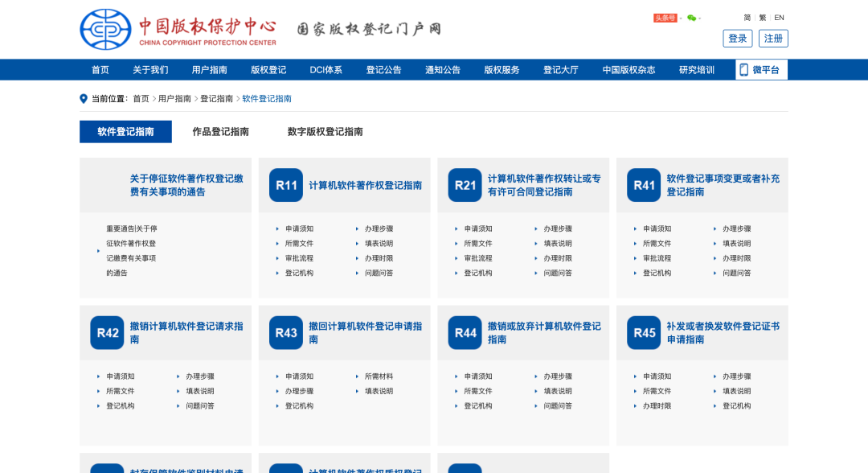Open 版权服务 in the navigation bar
Image resolution: width=868 pixels, height=473 pixels.
pos(502,70)
